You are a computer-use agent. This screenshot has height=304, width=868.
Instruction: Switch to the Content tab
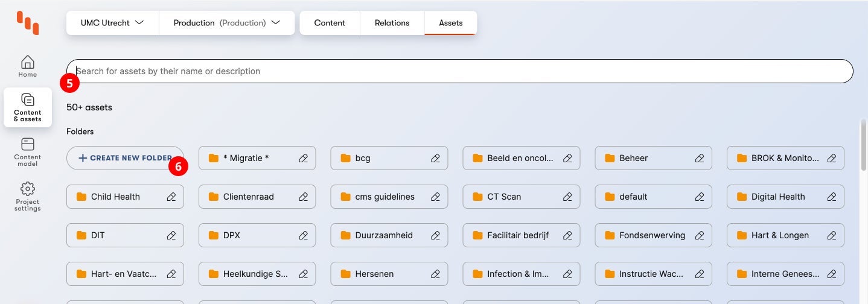pyautogui.click(x=330, y=23)
